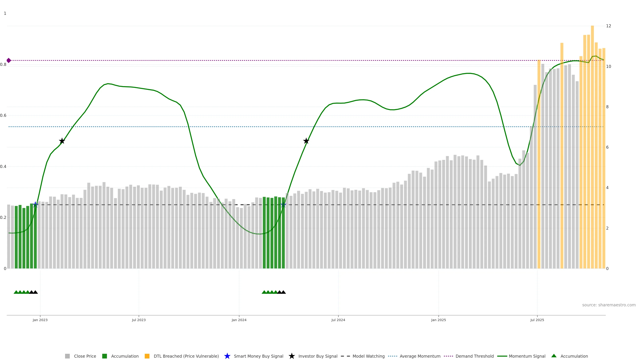Click the black star near early 2023

tap(62, 141)
